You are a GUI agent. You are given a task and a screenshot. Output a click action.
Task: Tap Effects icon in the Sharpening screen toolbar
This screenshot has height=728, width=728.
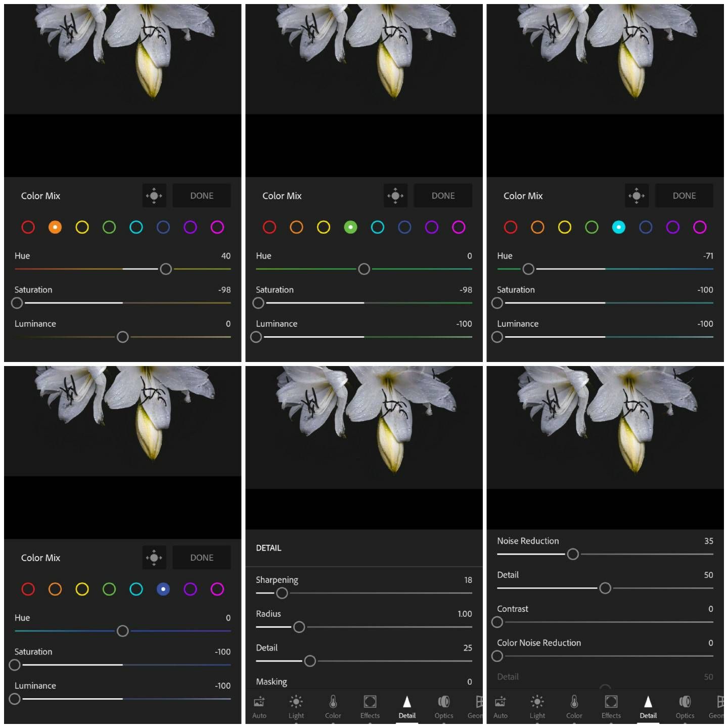click(x=370, y=706)
